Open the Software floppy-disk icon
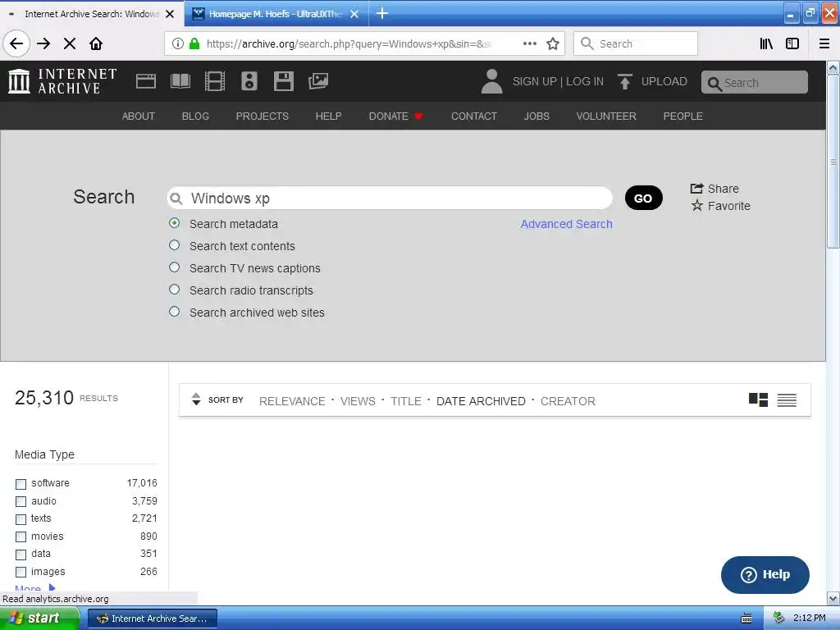 click(283, 81)
